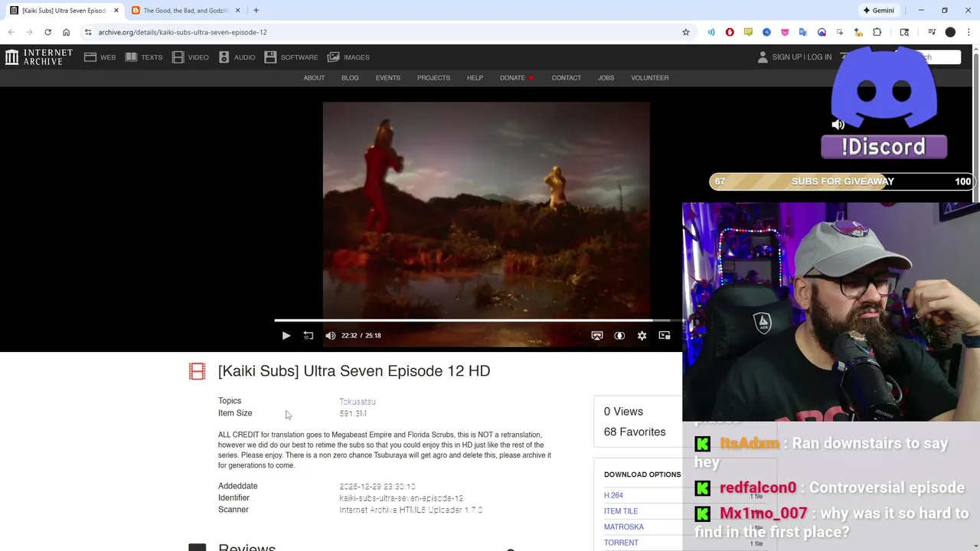980x551 pixels.
Task: Open the Texts media section
Action: tap(144, 57)
